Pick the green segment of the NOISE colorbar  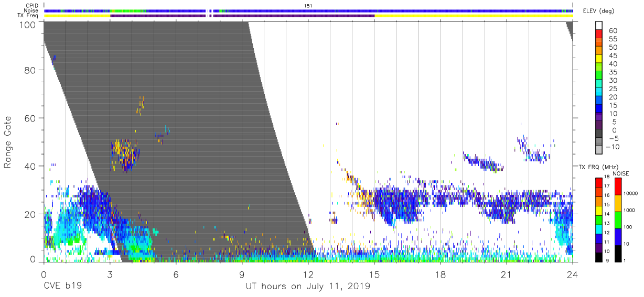coord(617,219)
